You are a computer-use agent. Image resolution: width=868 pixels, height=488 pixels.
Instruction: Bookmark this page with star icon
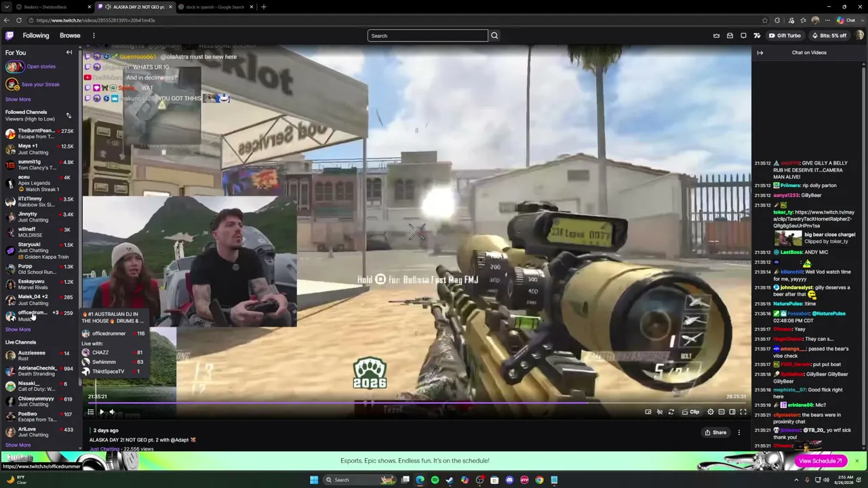point(765,20)
